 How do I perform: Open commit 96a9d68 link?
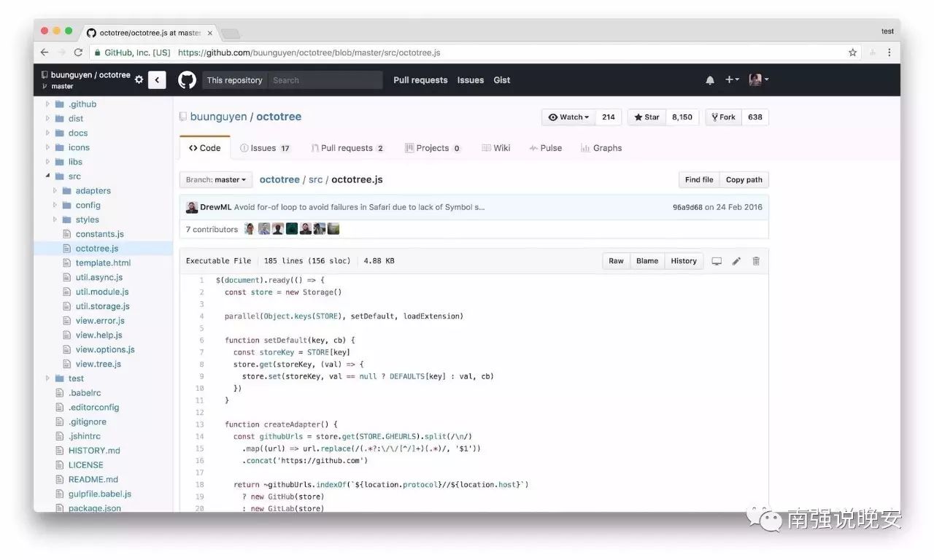687,207
